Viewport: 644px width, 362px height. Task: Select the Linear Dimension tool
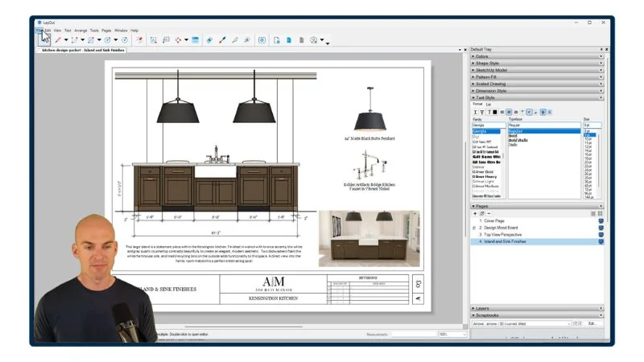178,40
